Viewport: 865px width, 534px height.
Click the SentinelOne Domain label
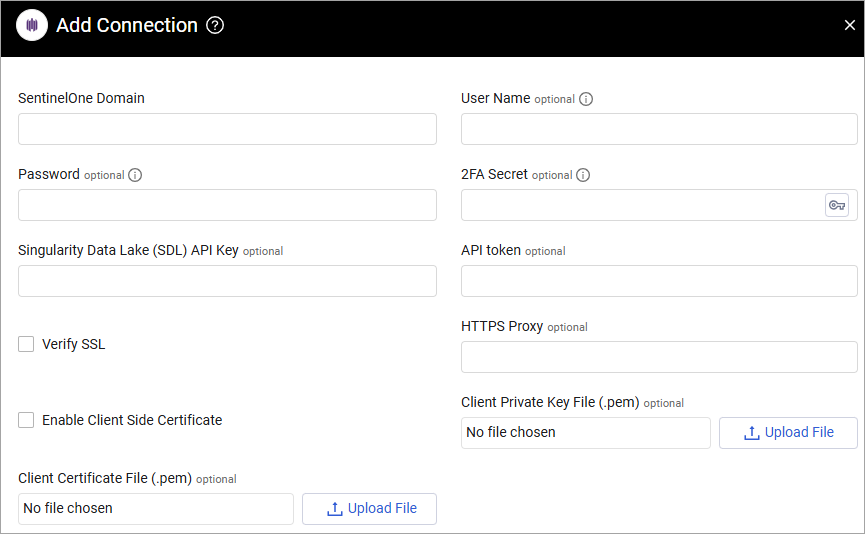tap(81, 98)
